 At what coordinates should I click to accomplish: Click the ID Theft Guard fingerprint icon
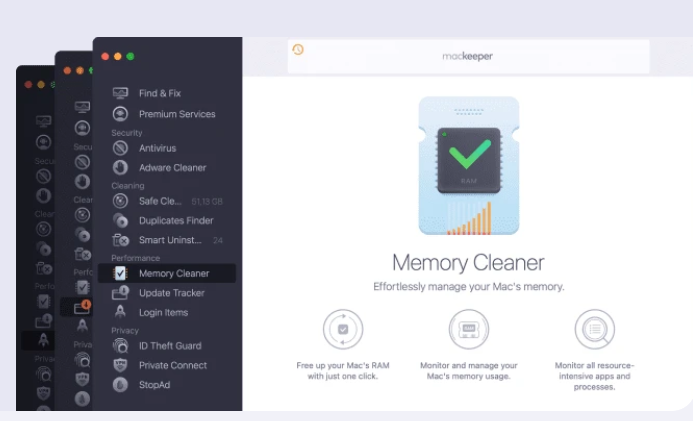click(x=120, y=346)
